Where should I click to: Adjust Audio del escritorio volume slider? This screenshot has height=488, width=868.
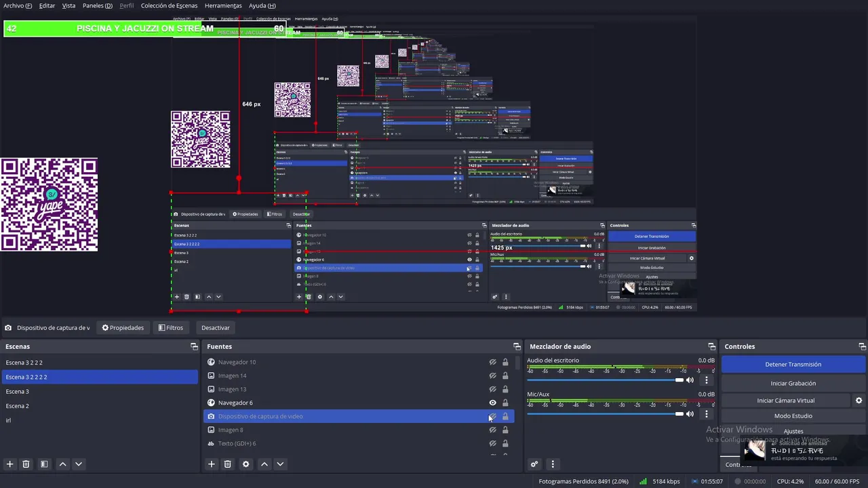coord(606,380)
